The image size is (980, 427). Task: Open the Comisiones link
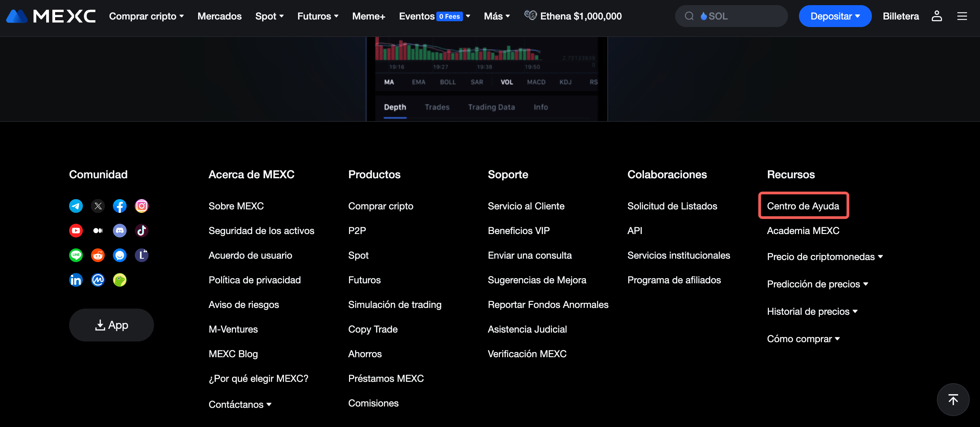point(373,403)
